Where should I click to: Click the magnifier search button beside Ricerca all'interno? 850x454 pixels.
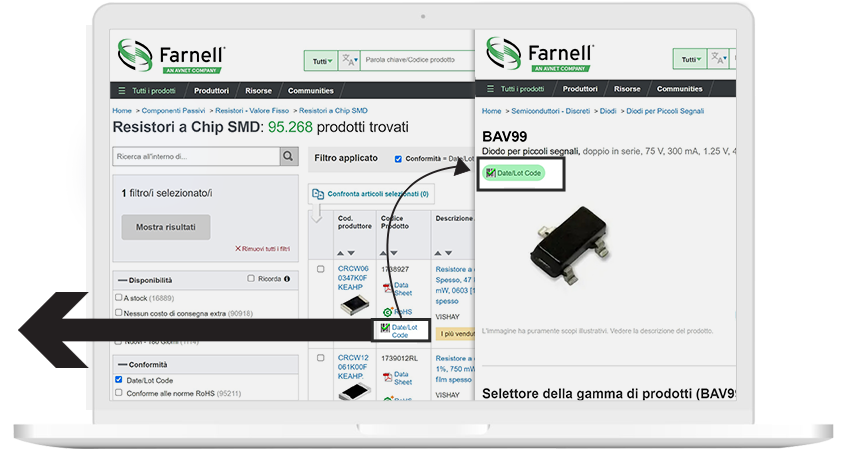[288, 156]
